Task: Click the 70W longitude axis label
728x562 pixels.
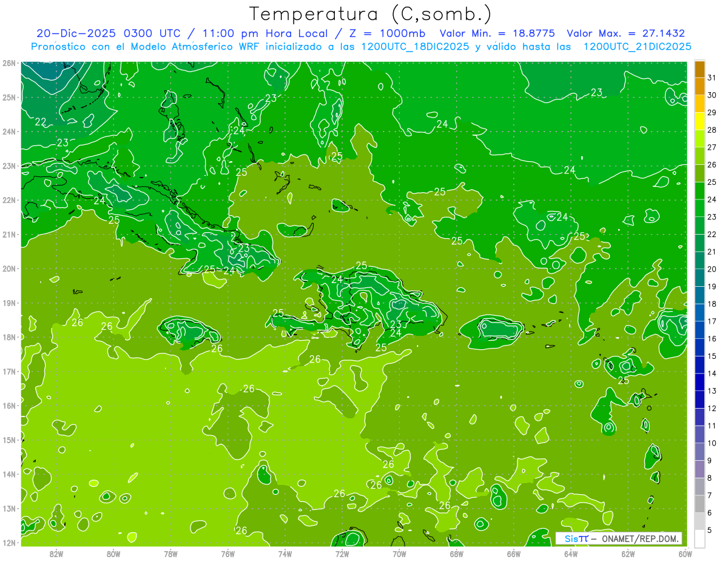Action: point(399,553)
